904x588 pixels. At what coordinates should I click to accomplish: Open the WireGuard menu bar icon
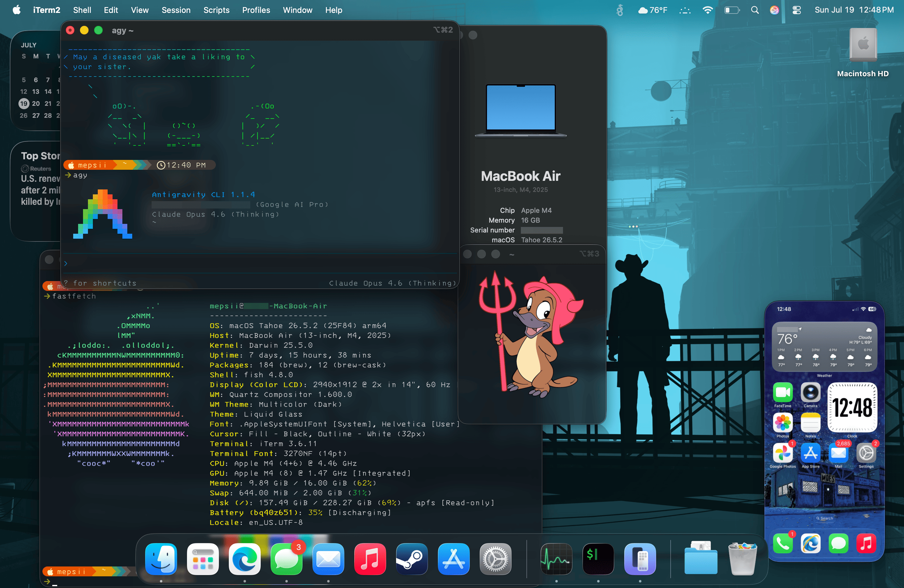(x=620, y=10)
